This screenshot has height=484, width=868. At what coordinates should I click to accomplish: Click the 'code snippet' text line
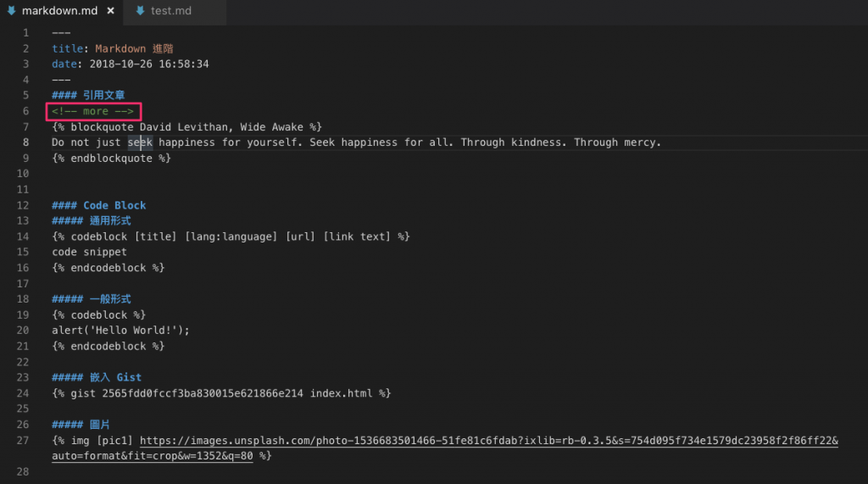[x=89, y=253]
